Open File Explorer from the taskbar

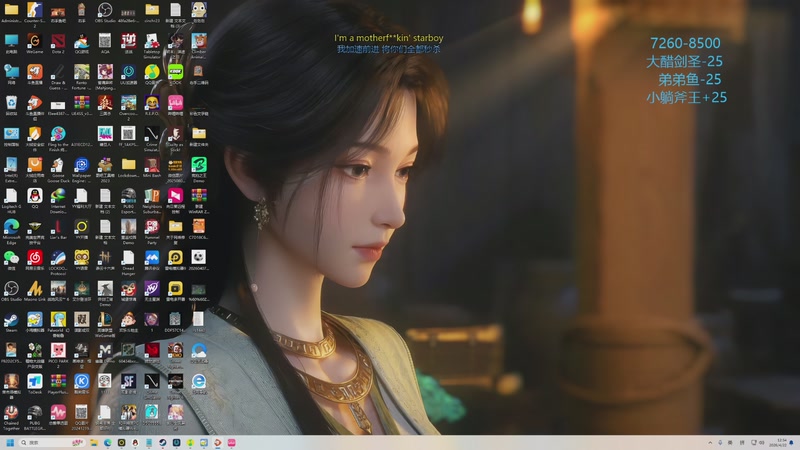click(x=94, y=442)
